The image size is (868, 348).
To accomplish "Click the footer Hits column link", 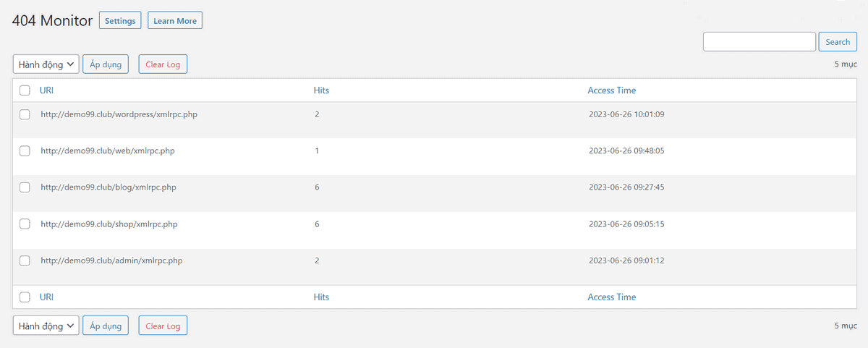I will click(321, 297).
